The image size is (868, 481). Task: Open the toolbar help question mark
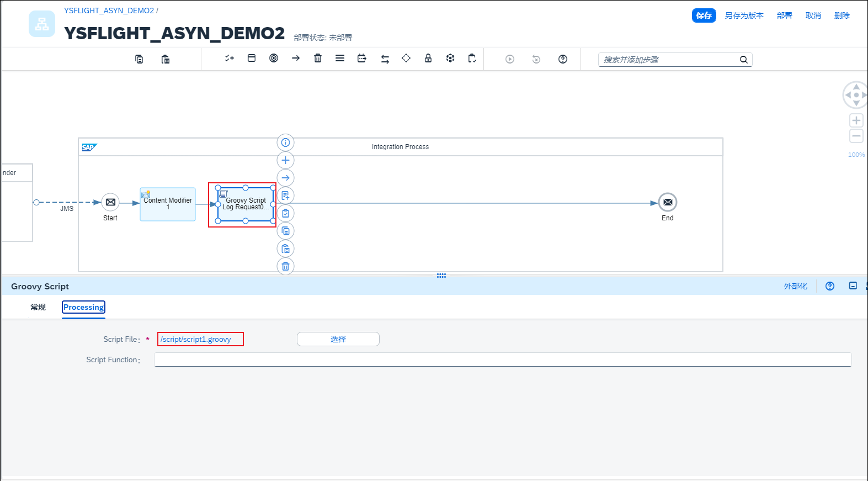563,59
